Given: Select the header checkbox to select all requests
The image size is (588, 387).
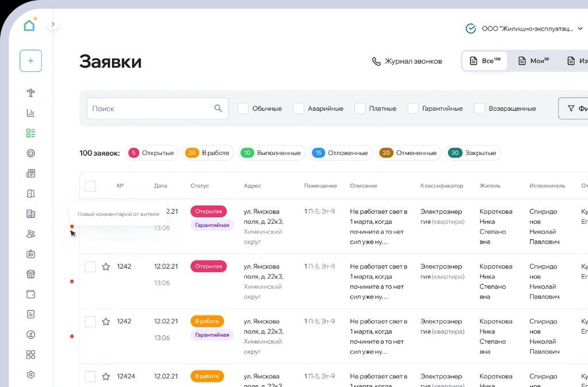Looking at the screenshot, I should pos(90,185).
